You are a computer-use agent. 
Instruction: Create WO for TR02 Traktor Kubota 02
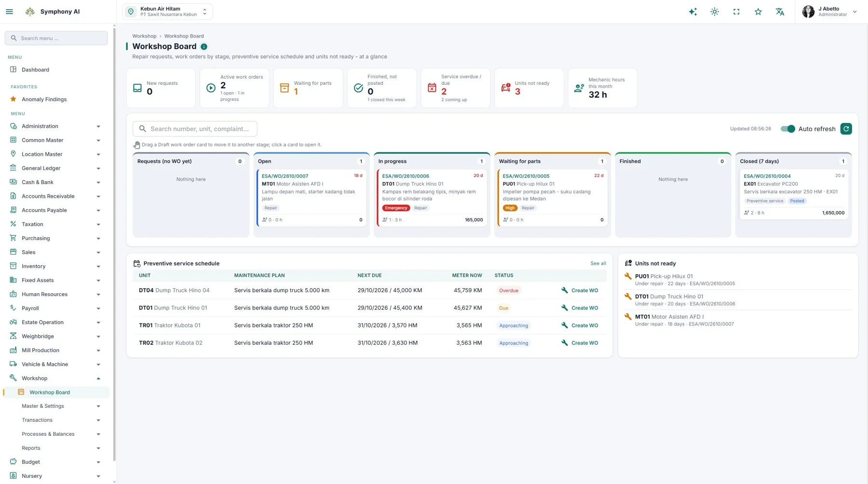(580, 343)
